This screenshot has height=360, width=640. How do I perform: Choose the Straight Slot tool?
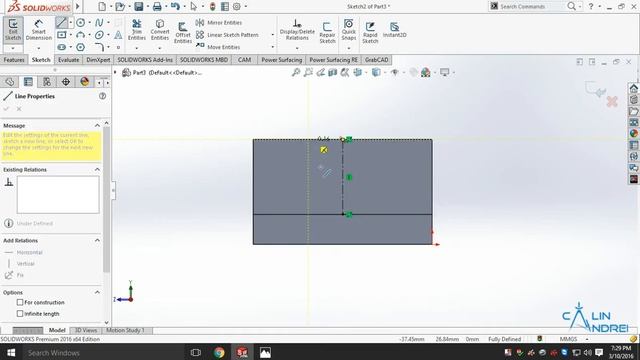click(x=62, y=47)
